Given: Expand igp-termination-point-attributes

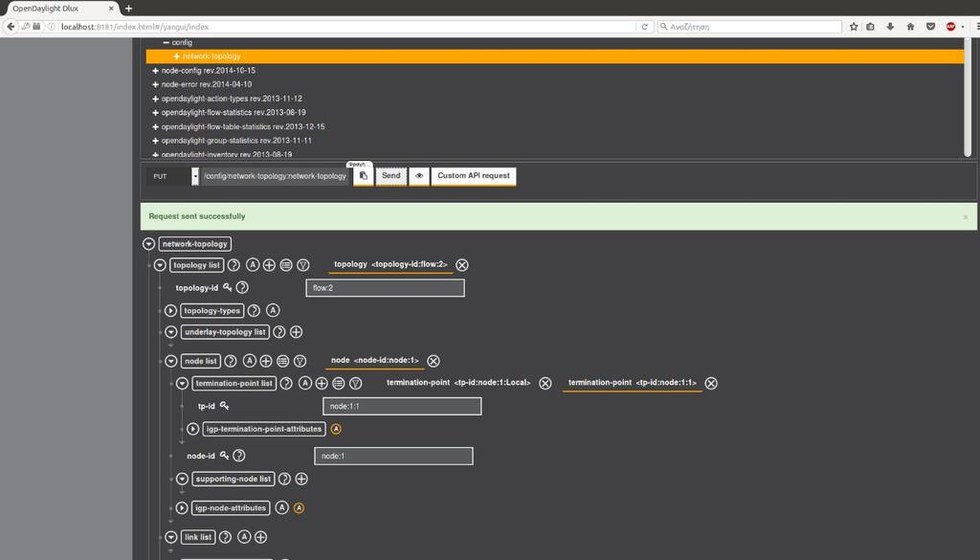Looking at the screenshot, I should pyautogui.click(x=192, y=429).
